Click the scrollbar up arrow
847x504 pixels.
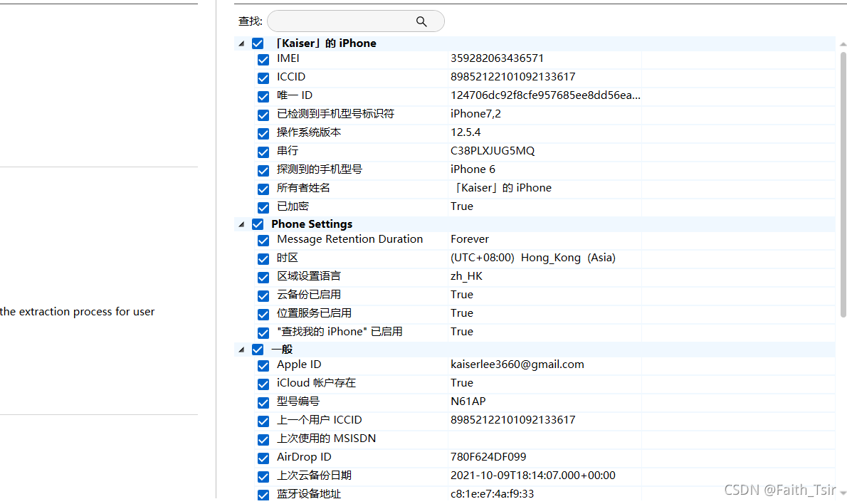coord(843,43)
